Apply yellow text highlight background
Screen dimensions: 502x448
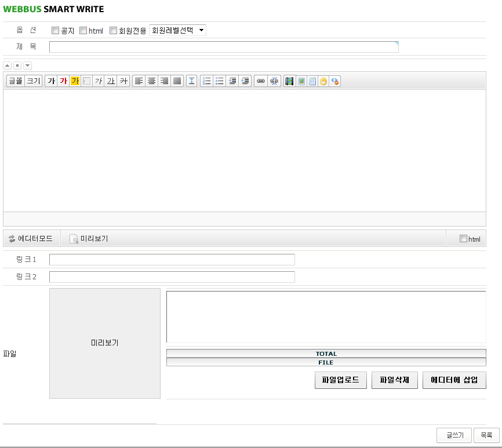75,81
